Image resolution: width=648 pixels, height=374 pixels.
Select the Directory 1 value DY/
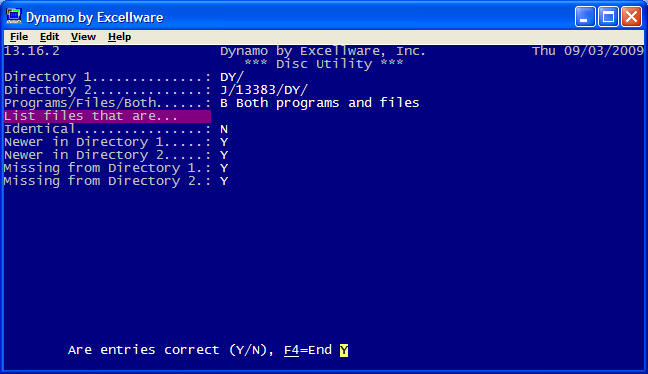click(x=232, y=77)
